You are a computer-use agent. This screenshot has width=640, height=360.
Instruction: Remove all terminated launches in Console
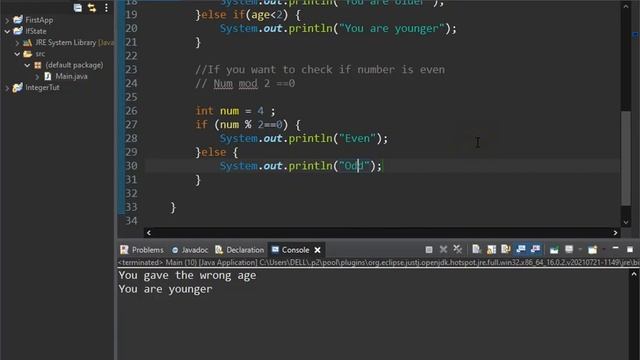pyautogui.click(x=458, y=249)
